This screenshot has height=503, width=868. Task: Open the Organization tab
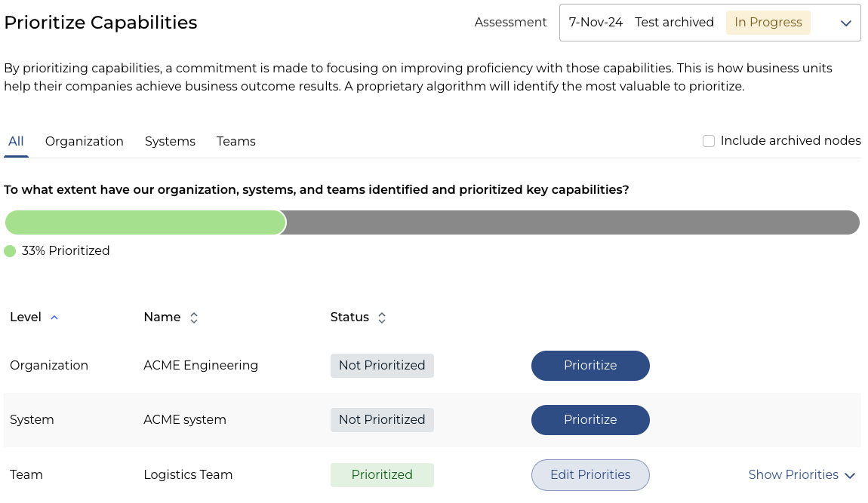[x=85, y=141]
